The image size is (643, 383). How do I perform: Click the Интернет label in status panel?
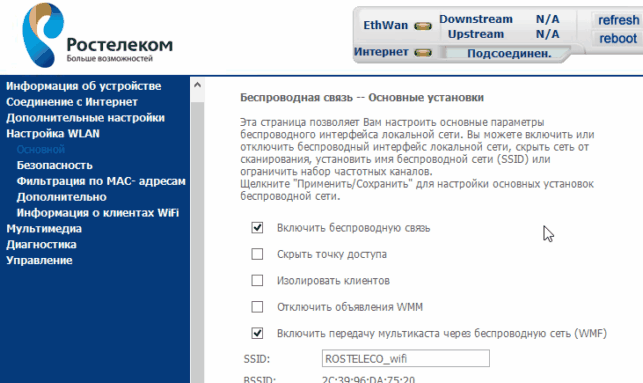381,52
